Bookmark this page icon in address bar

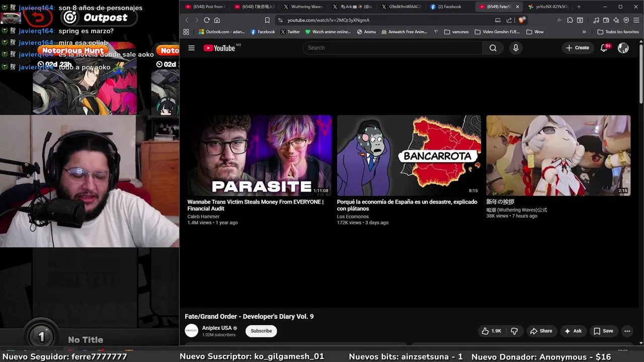tap(267, 20)
